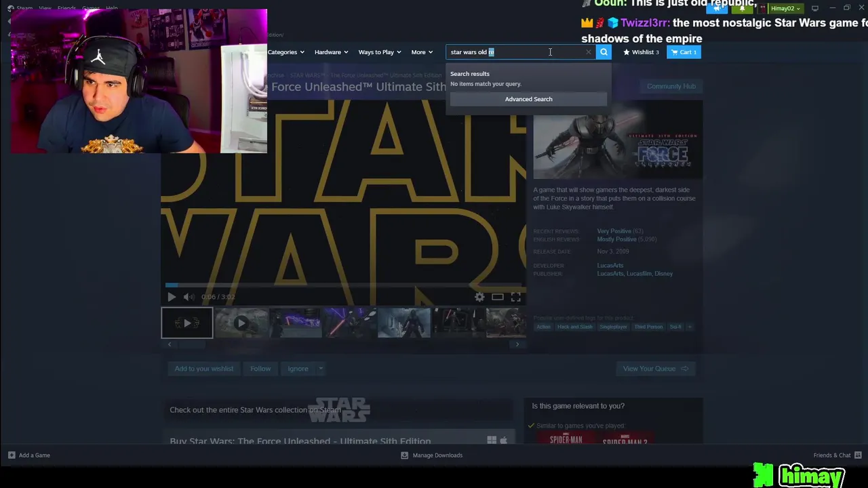Open the Help menu

tap(112, 8)
